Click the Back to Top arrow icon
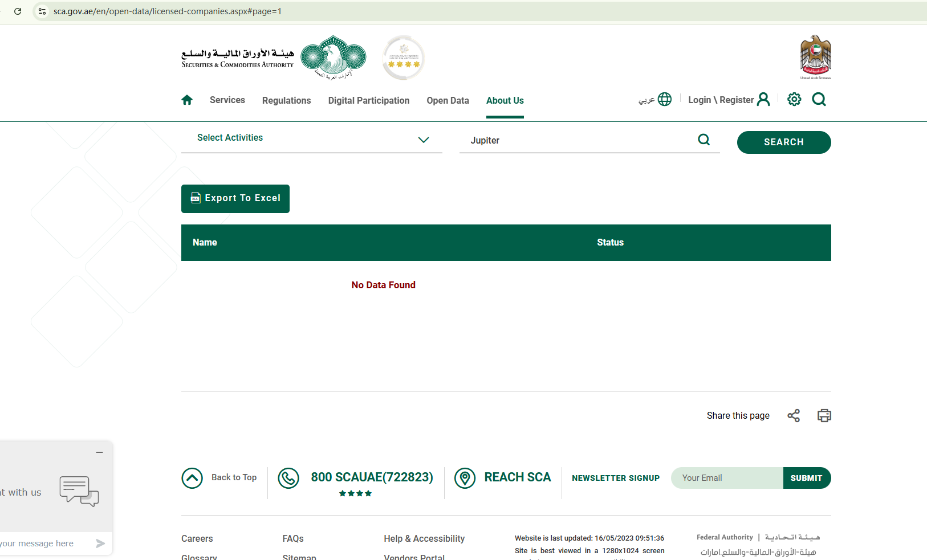This screenshot has height=560, width=927. click(192, 478)
